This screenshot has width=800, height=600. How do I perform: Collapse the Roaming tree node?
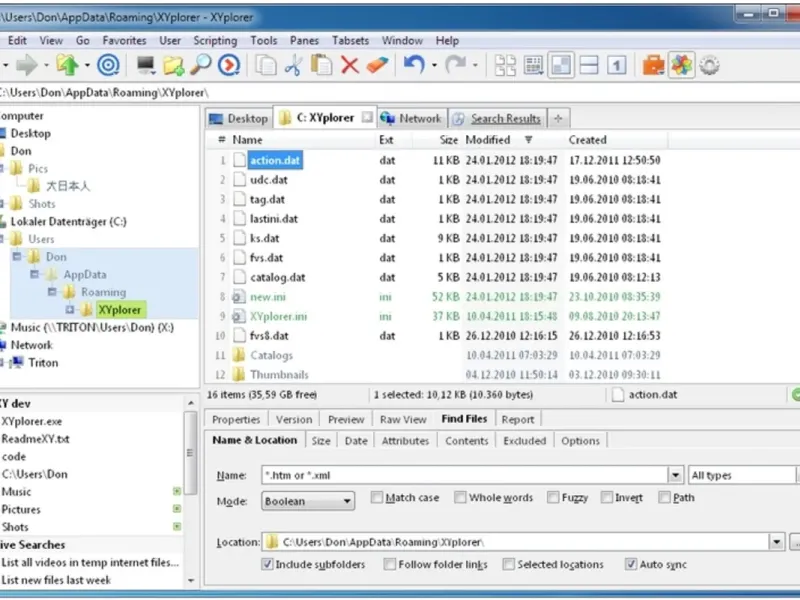(x=52, y=292)
